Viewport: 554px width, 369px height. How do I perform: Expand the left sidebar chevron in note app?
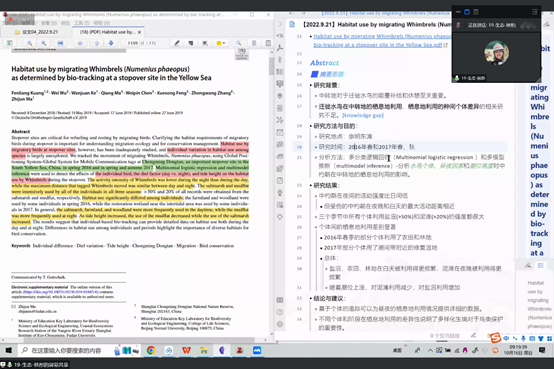click(x=280, y=24)
